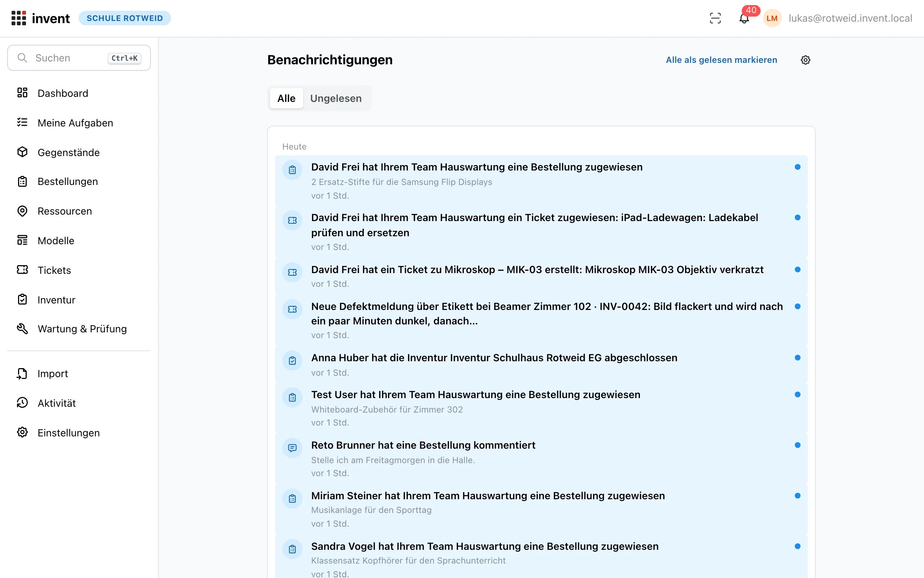Click the Gegenstände box icon
This screenshot has height=578, width=924.
point(22,152)
